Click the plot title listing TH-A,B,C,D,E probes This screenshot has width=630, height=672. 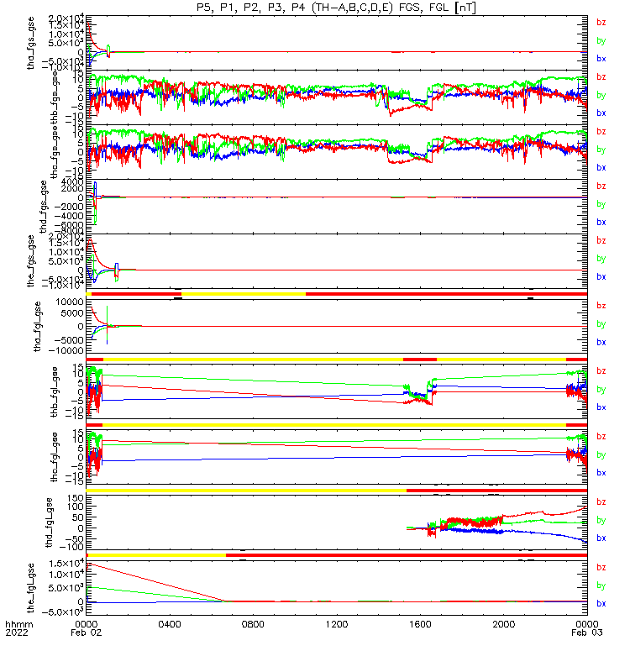[336, 8]
